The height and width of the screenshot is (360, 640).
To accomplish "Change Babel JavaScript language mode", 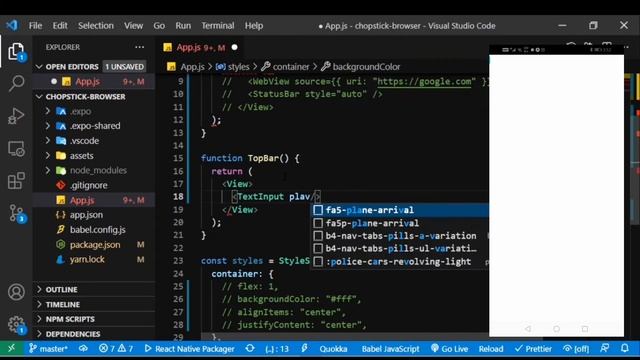I will point(390,349).
